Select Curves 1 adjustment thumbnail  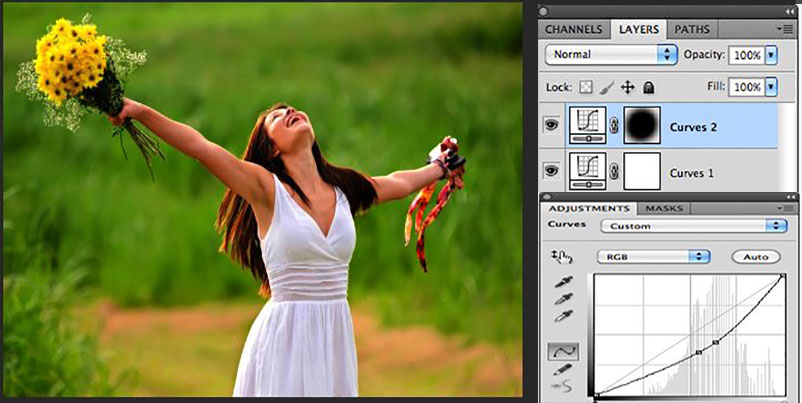tap(588, 171)
